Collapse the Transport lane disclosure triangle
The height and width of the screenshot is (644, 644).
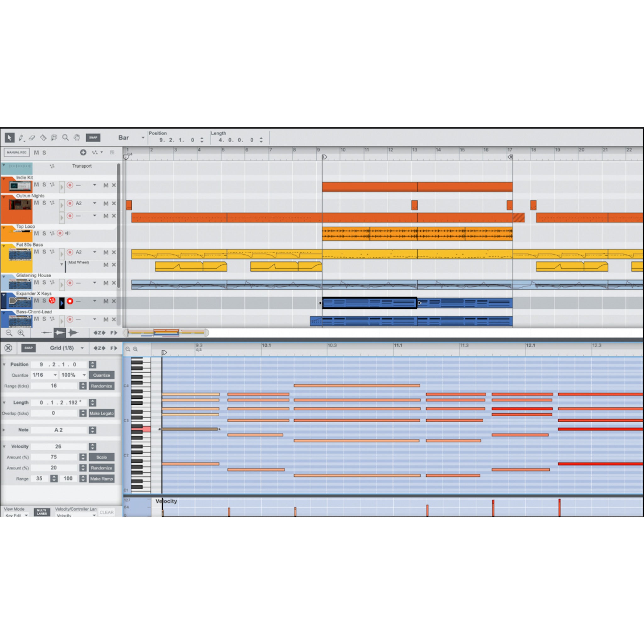(4, 164)
